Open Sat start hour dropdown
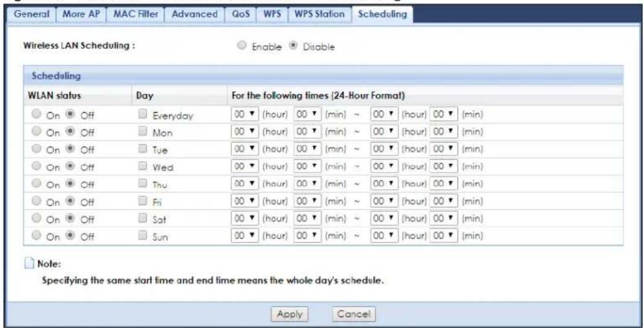This screenshot has height=328, width=644. pyautogui.click(x=245, y=218)
